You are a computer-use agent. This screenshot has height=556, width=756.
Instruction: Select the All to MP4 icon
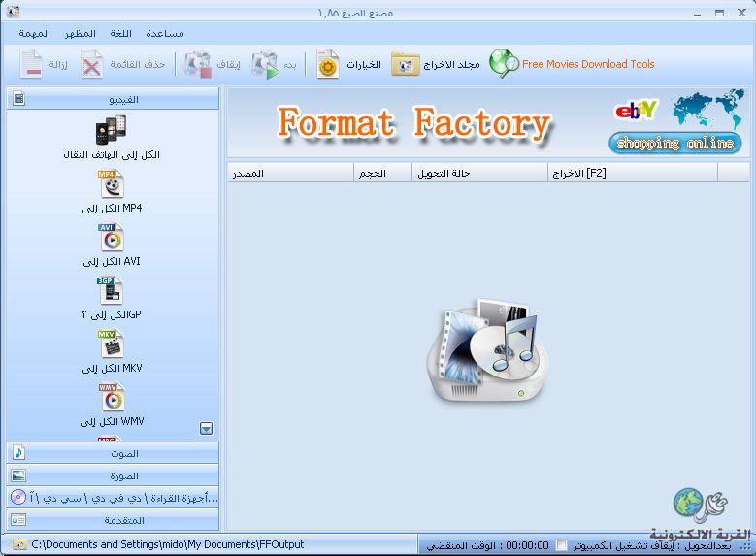[x=112, y=183]
